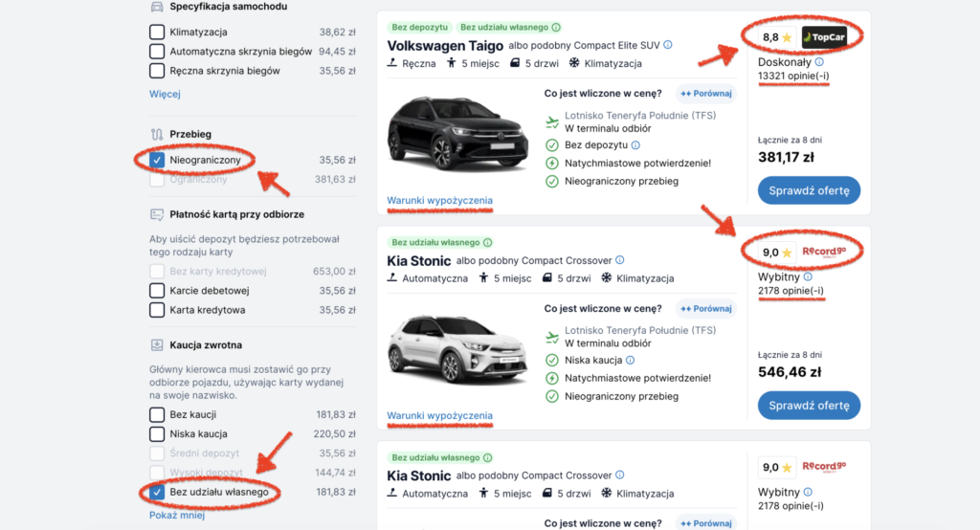Collapse deposit filters with Pokaż mniej
The width and height of the screenshot is (980, 530).
pyautogui.click(x=177, y=515)
